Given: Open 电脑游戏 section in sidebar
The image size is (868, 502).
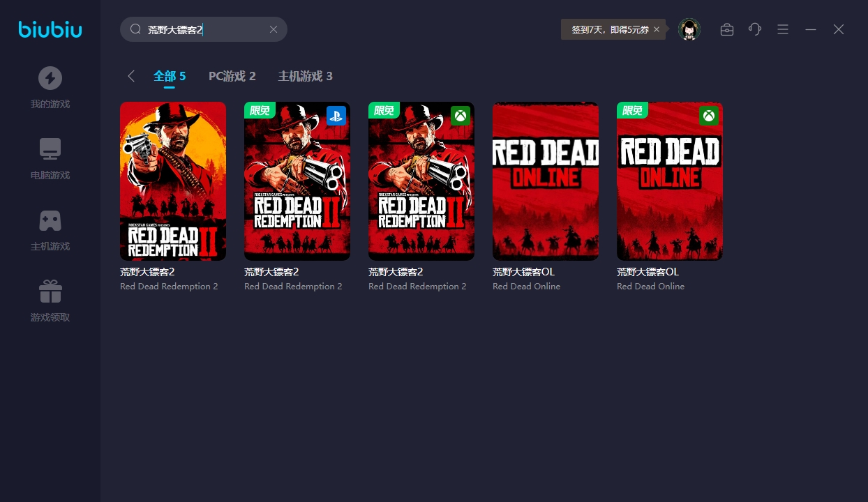Looking at the screenshot, I should pos(50,159).
